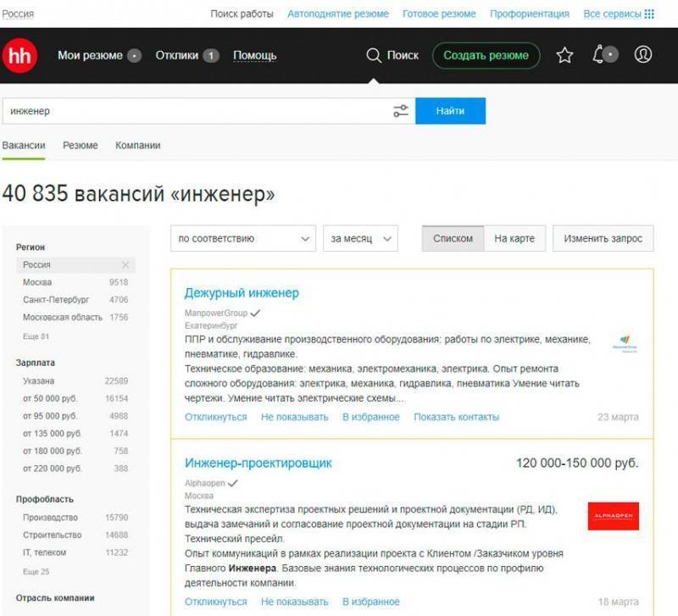Click the Alphaopen company logo

tap(613, 516)
